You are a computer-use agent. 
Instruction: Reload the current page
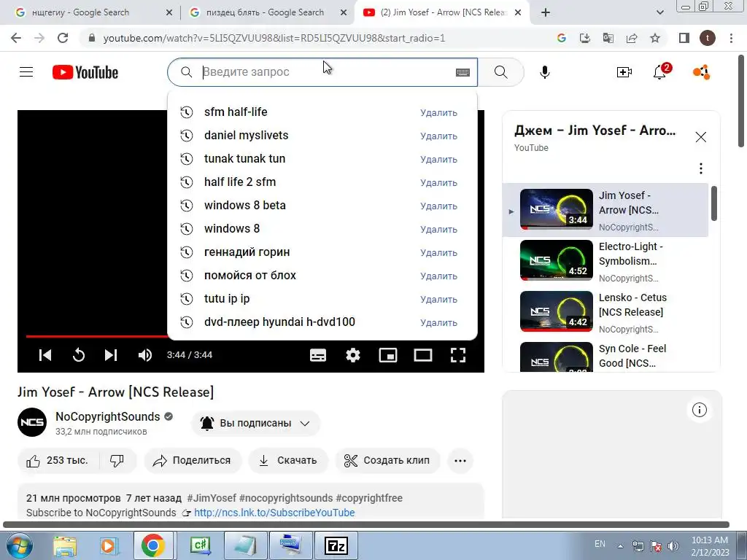click(63, 38)
